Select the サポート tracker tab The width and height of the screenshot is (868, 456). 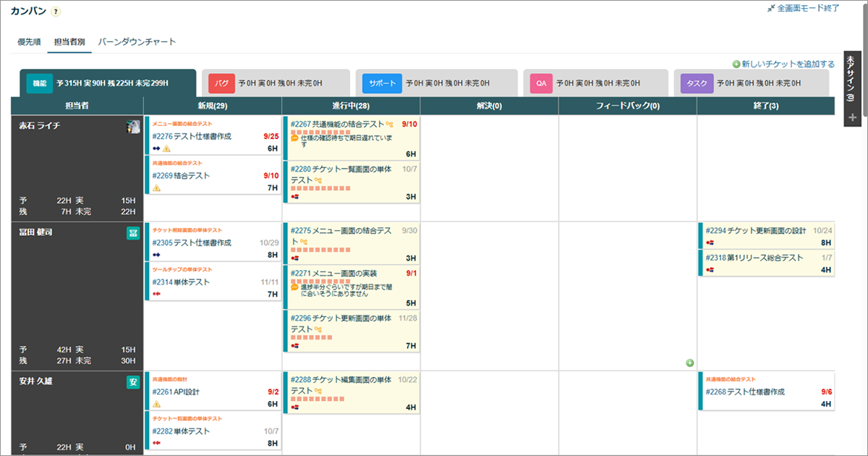(382, 83)
